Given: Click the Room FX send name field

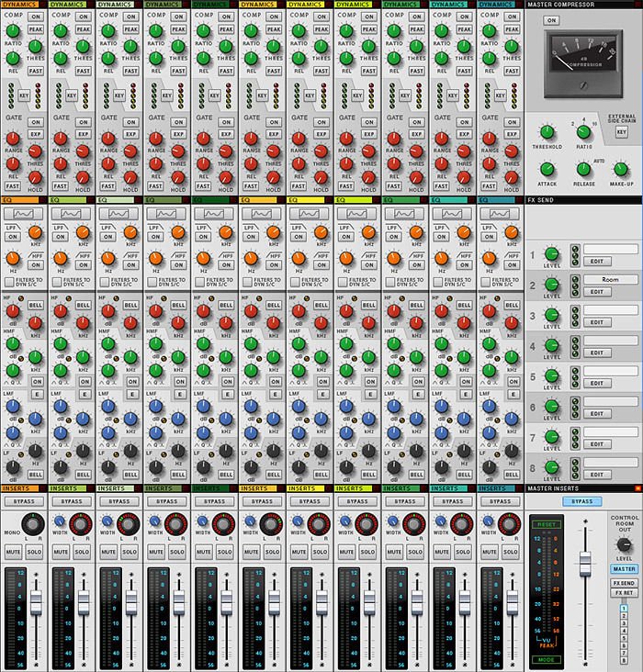Looking at the screenshot, I should click(x=610, y=279).
